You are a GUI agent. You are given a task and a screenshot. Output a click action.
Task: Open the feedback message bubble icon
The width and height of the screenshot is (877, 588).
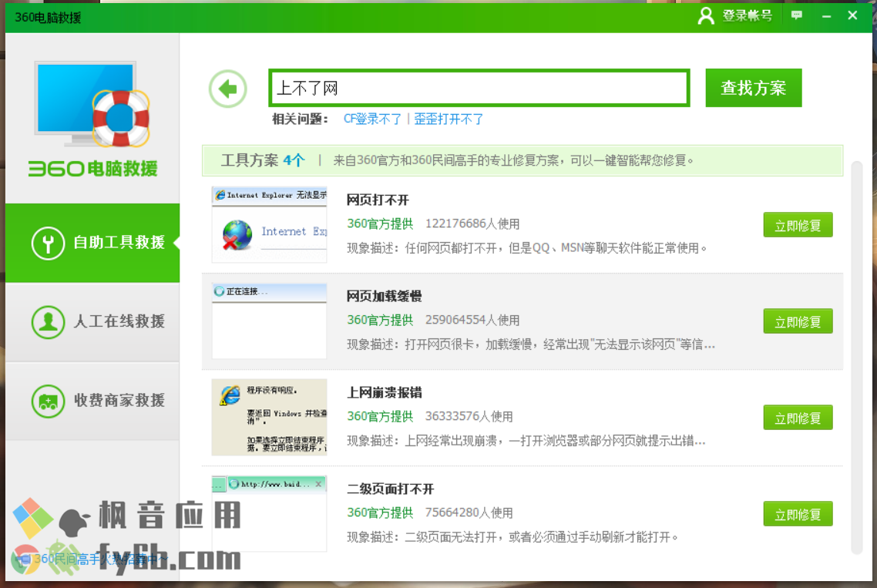coord(796,15)
